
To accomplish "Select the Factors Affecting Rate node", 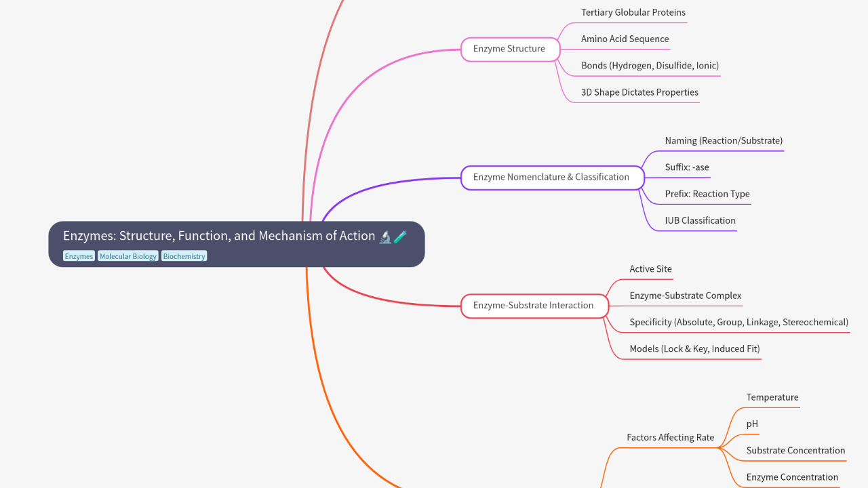I will [x=670, y=437].
